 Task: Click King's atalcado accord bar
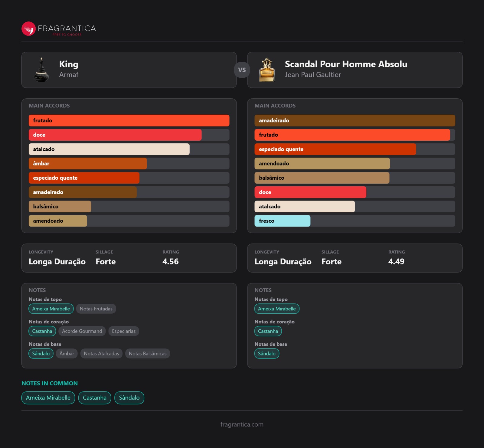[x=109, y=149]
